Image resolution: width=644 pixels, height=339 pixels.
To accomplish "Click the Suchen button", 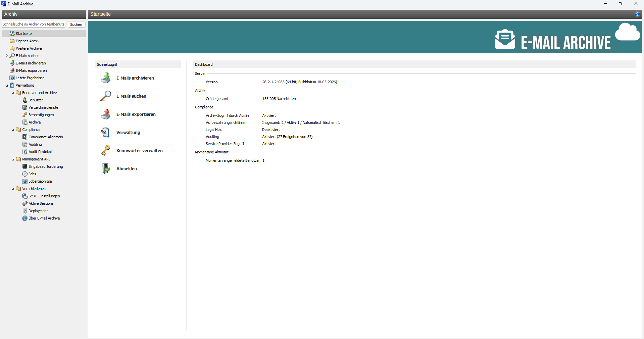I will [76, 25].
